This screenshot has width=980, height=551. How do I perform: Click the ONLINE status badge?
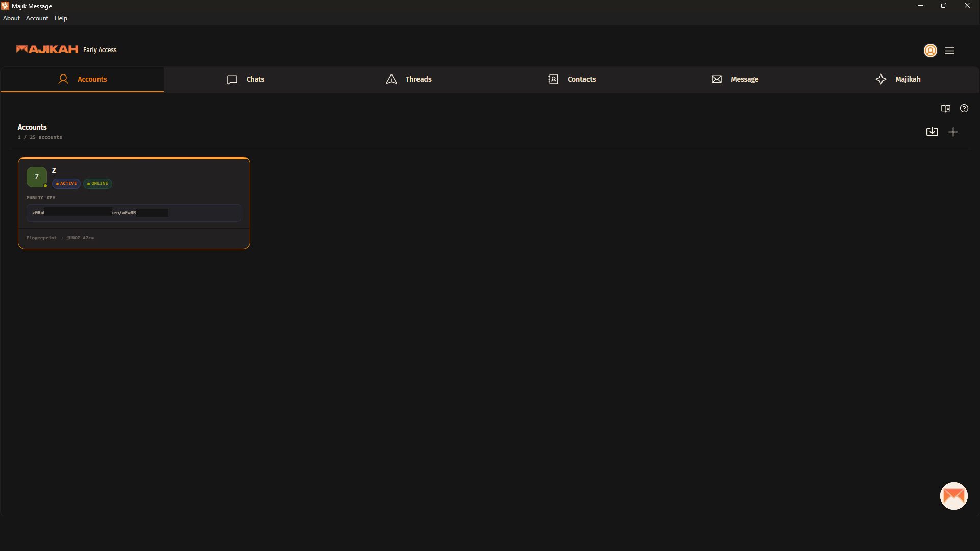[97, 184]
